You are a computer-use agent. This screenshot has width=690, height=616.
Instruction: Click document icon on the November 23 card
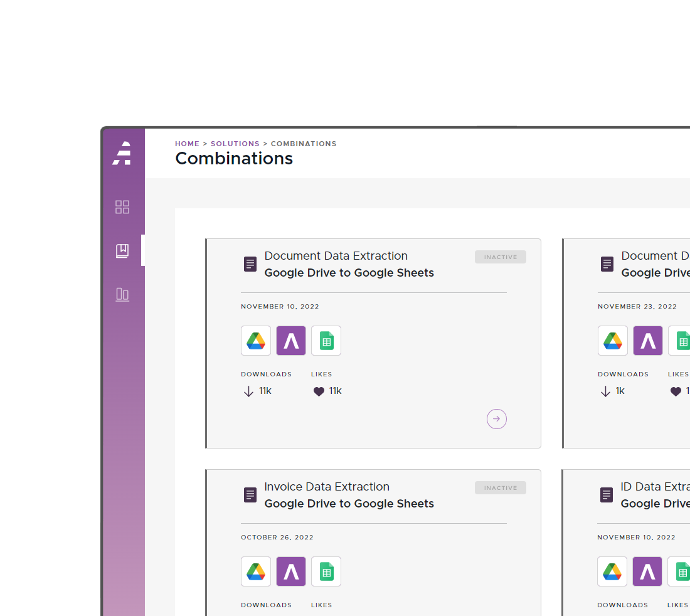[x=607, y=264]
